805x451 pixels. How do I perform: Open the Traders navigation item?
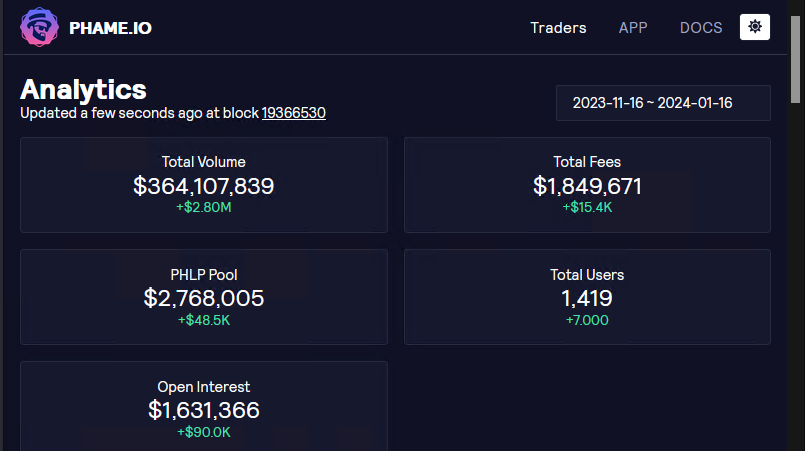[x=558, y=28]
